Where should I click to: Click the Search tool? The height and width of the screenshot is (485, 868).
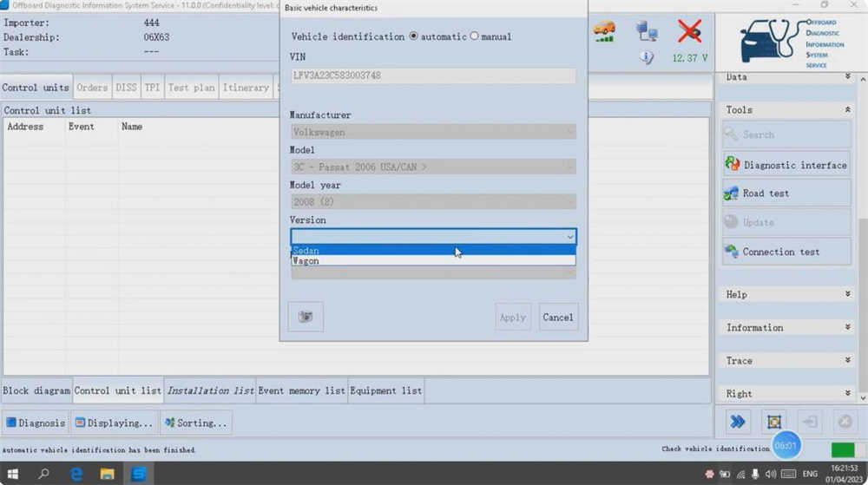point(786,134)
